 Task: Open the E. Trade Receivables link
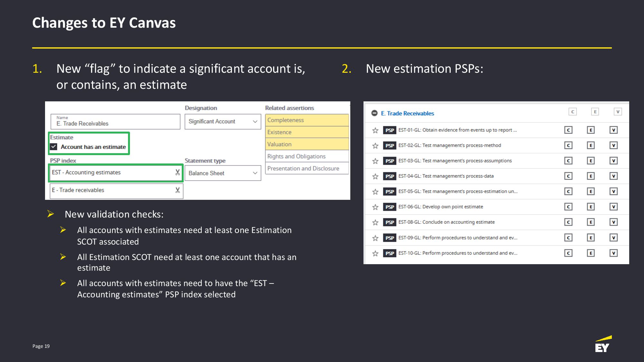tap(407, 113)
